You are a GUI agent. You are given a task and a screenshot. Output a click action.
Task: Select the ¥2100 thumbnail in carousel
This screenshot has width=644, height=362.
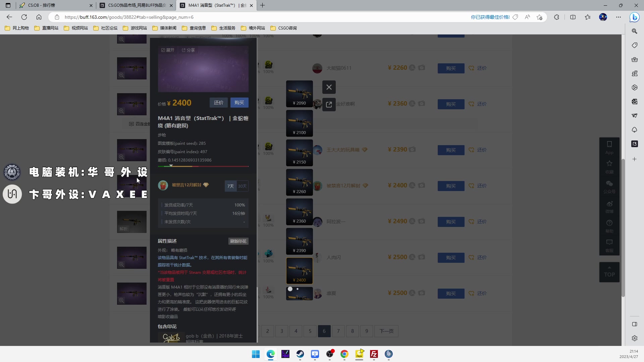coord(299,123)
